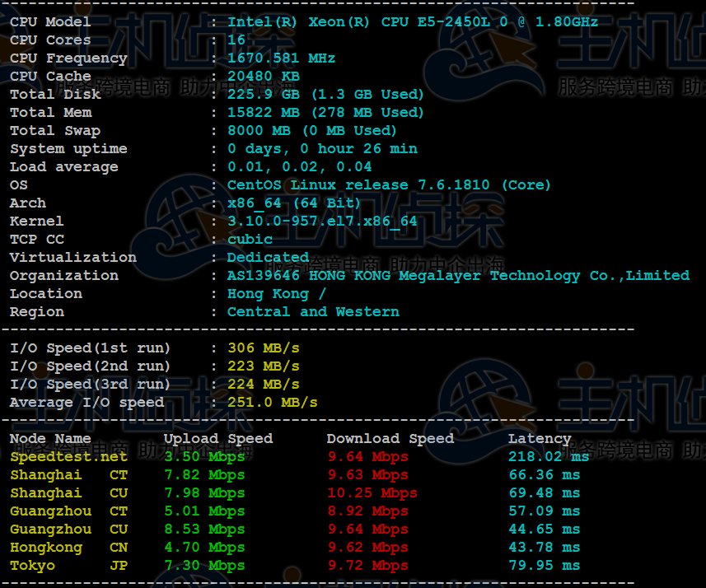Click Shanghai CT upload 7.82 Mbps

click(x=204, y=475)
